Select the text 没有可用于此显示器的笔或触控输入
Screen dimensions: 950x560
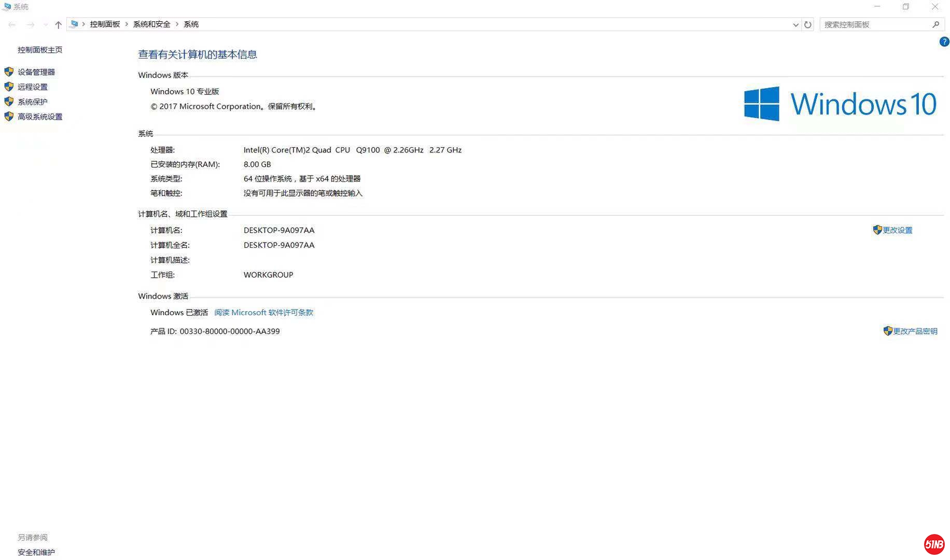303,193
